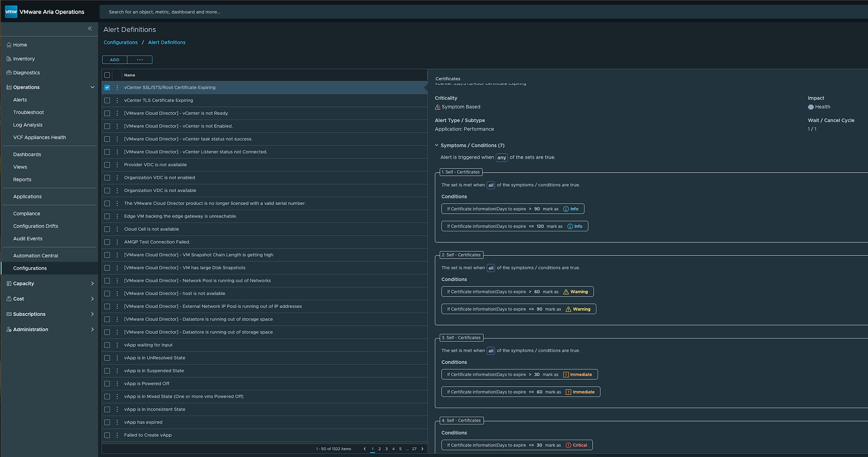Collapse the Operations menu chevron
868x457 pixels.
[92, 87]
